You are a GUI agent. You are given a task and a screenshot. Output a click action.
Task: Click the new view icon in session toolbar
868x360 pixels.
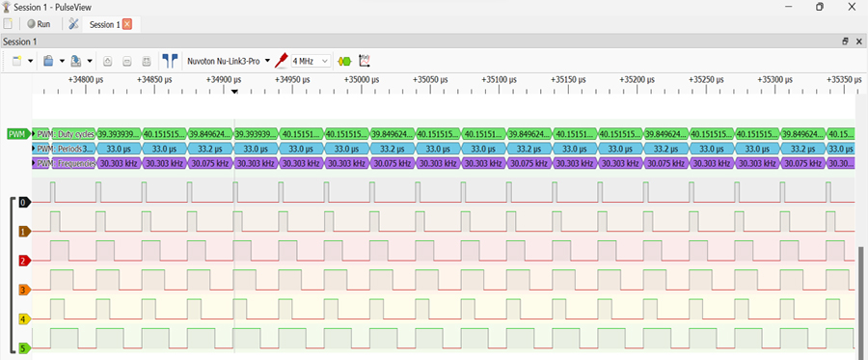tap(17, 61)
